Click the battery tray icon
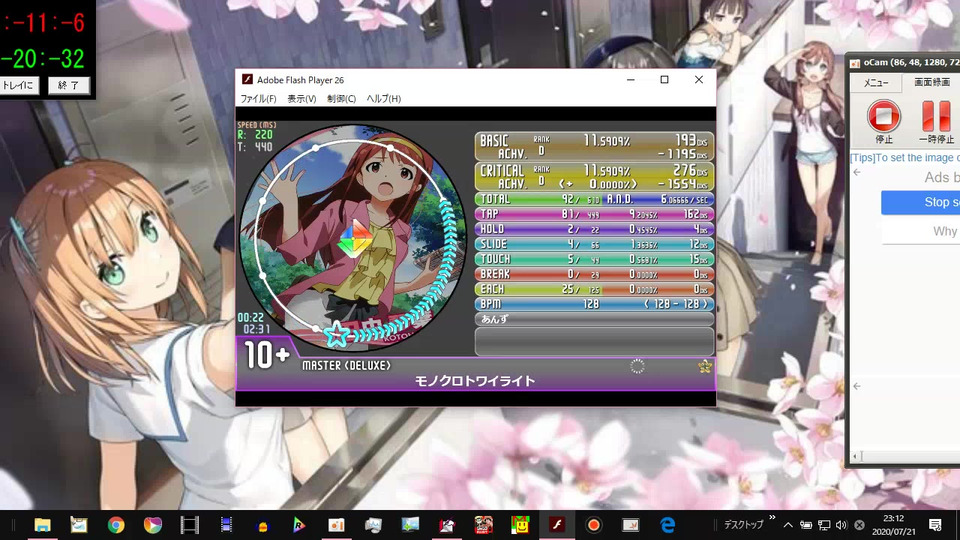This screenshot has width=960, height=540. click(x=806, y=525)
